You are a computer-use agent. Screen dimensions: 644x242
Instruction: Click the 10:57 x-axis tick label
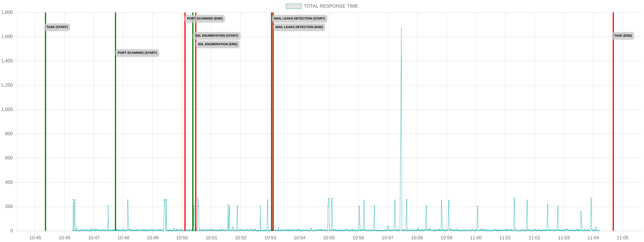click(388, 238)
